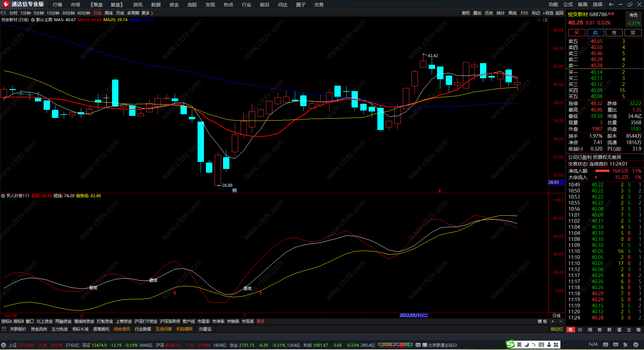Click the +自选 add-to-watchlist button
644x350 pixels.
(x=548, y=13)
